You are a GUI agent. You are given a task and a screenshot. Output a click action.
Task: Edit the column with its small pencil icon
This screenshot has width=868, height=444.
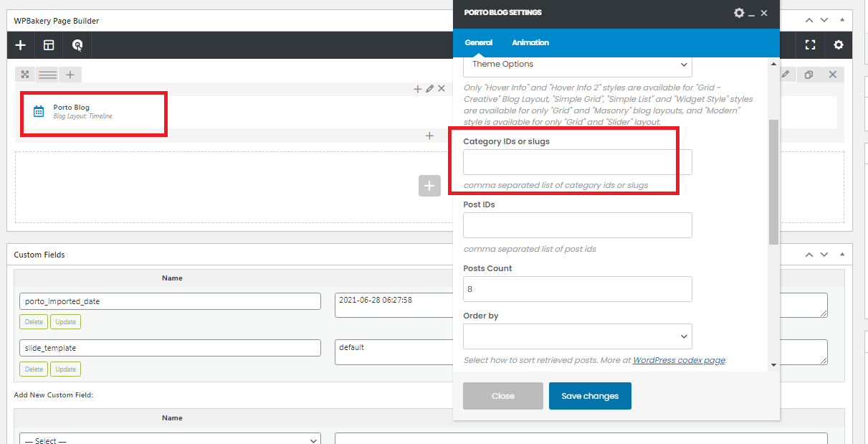click(x=430, y=89)
